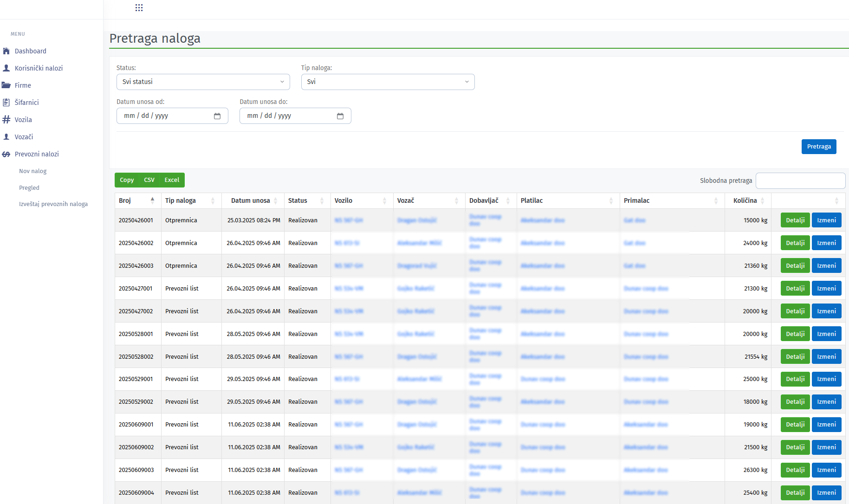This screenshot has width=849, height=504.
Task: Expand the Status dropdown
Action: click(203, 82)
